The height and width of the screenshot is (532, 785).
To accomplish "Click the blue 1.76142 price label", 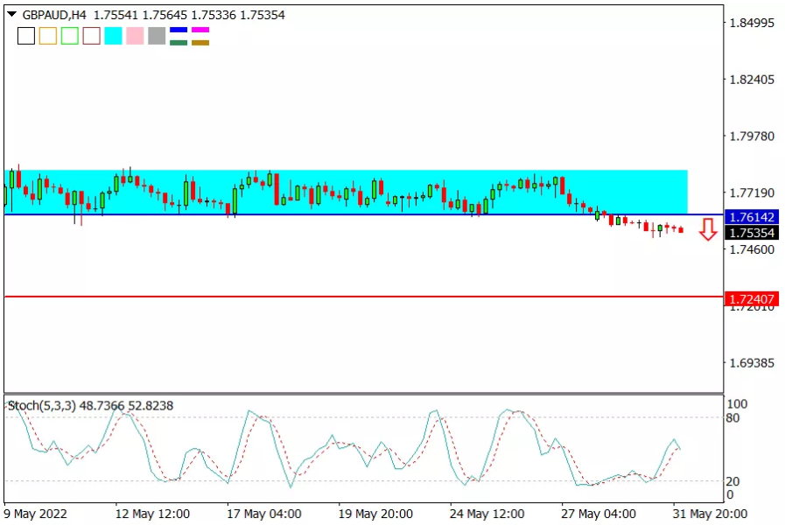I will point(752,217).
